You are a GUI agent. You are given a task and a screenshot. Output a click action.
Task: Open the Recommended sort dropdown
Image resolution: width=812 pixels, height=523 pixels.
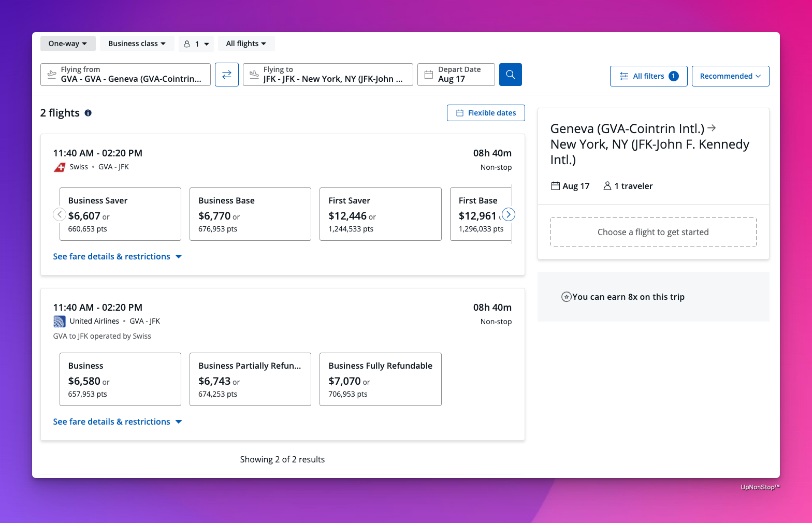pyautogui.click(x=730, y=76)
